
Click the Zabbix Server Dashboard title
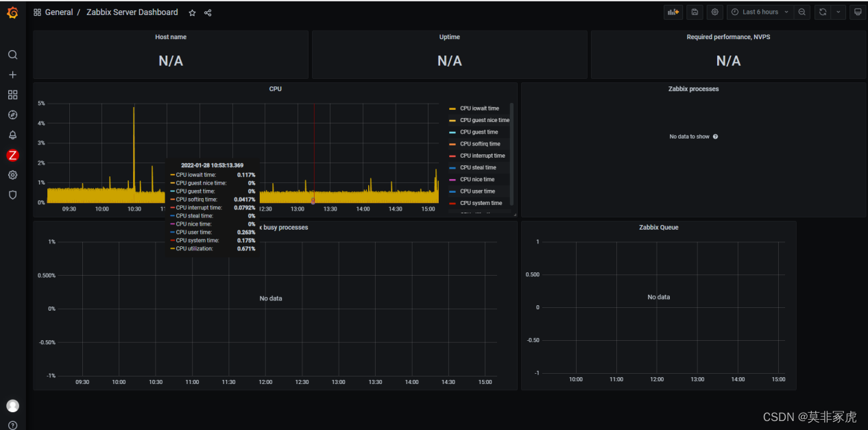(132, 12)
